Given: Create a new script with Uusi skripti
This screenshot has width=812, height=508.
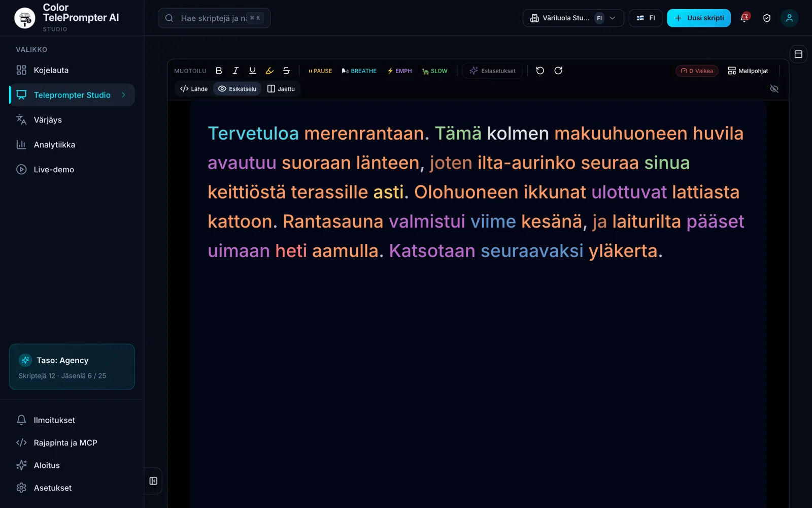Looking at the screenshot, I should pos(699,18).
